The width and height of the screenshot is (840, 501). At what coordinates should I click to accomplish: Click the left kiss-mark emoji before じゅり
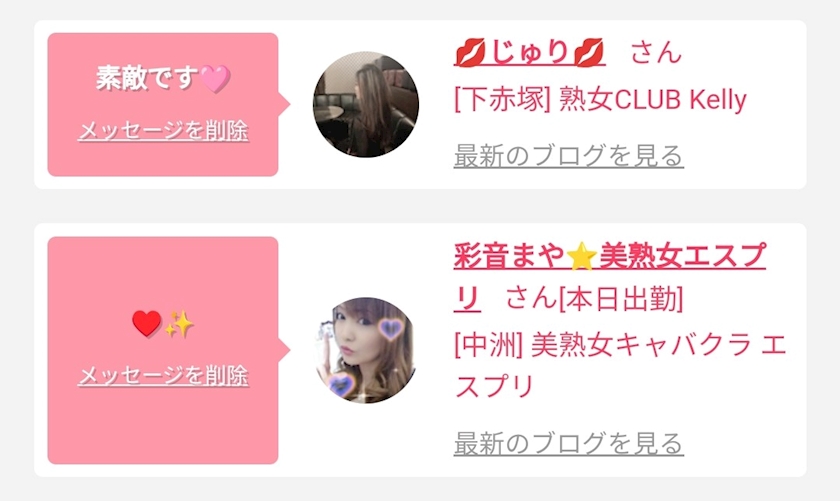470,53
